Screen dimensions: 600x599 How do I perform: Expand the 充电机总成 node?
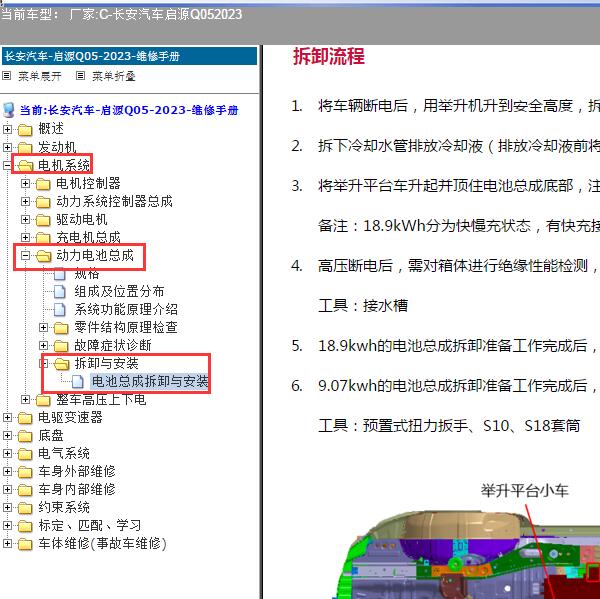pyautogui.click(x=25, y=237)
